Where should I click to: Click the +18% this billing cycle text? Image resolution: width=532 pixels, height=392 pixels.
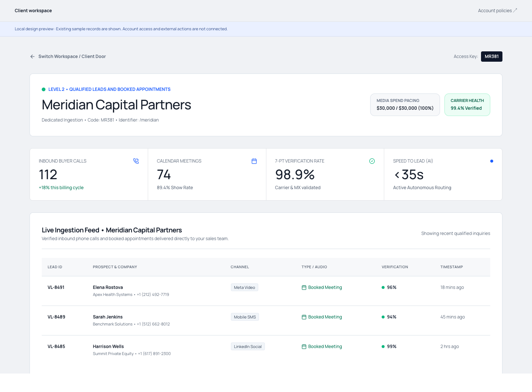(x=61, y=188)
